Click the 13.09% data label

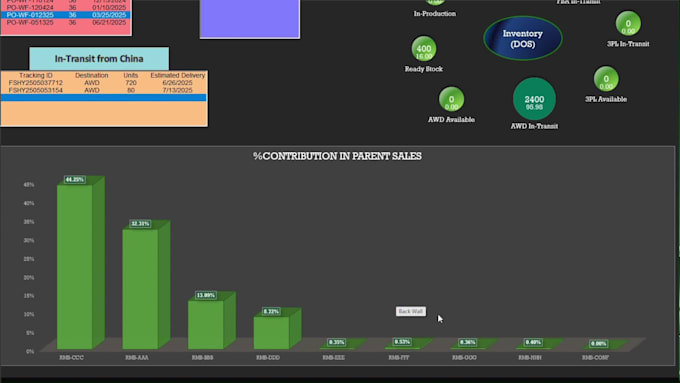[206, 295]
